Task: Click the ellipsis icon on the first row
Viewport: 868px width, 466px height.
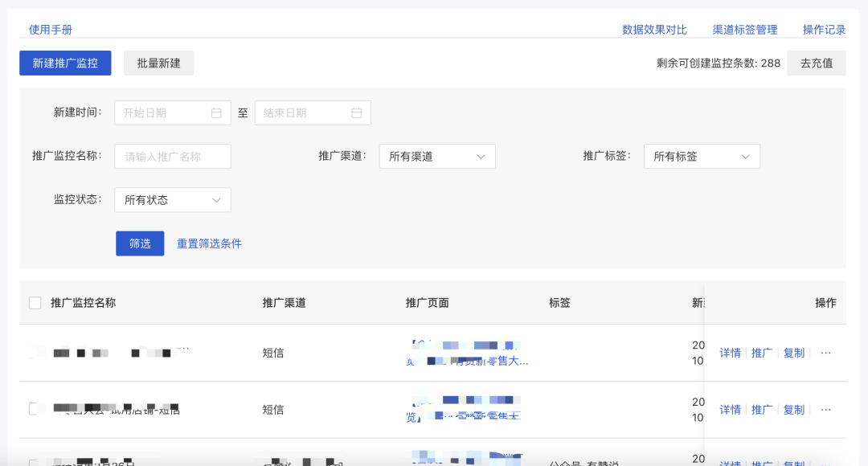Action: (x=826, y=353)
